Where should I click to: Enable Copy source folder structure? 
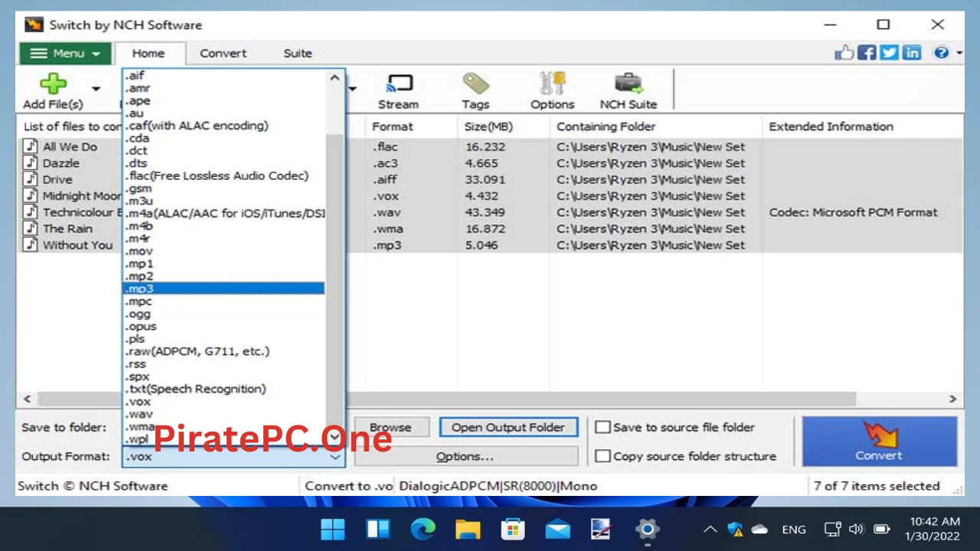click(x=603, y=456)
